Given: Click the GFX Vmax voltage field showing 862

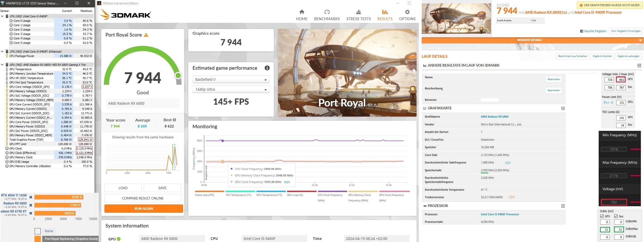Looking at the screenshot, I should [x=621, y=80].
